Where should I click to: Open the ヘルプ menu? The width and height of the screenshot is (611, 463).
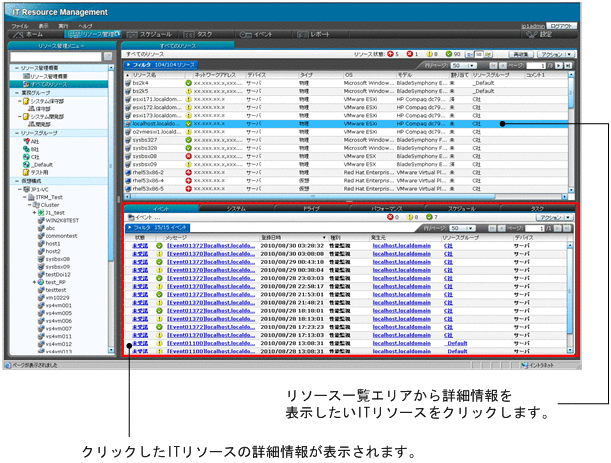(85, 26)
